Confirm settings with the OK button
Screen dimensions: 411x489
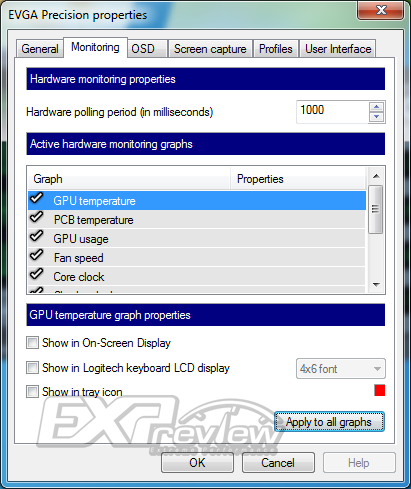click(197, 463)
